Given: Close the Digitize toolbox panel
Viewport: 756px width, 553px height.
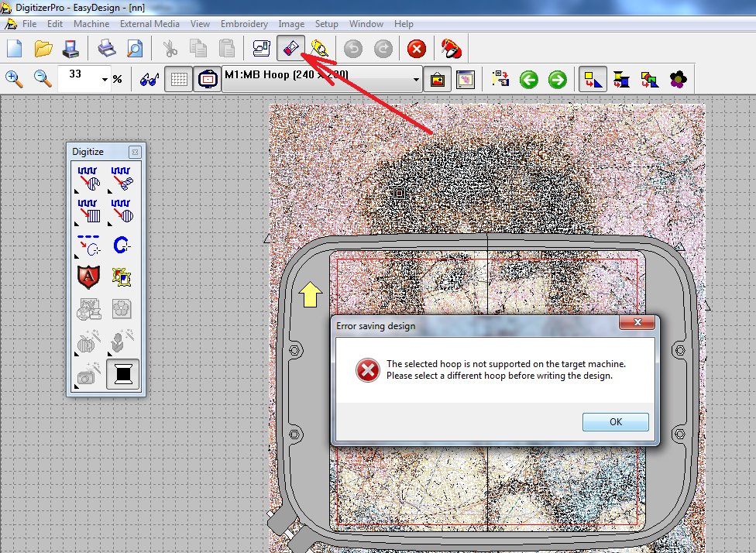Looking at the screenshot, I should (x=135, y=152).
